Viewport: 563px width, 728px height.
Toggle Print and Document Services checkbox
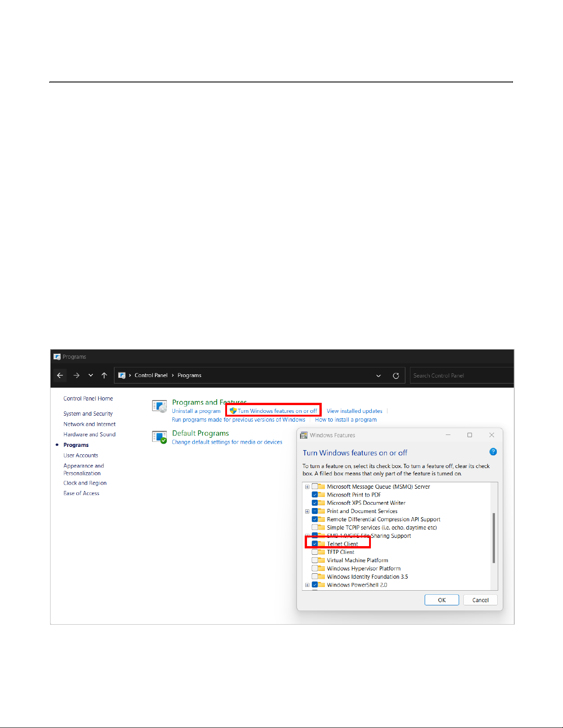click(315, 511)
